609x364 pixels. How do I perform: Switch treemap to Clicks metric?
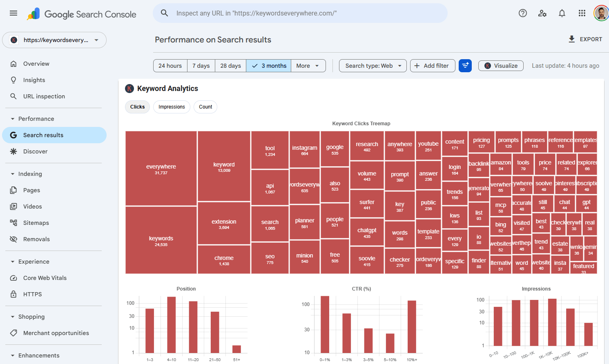pyautogui.click(x=138, y=107)
